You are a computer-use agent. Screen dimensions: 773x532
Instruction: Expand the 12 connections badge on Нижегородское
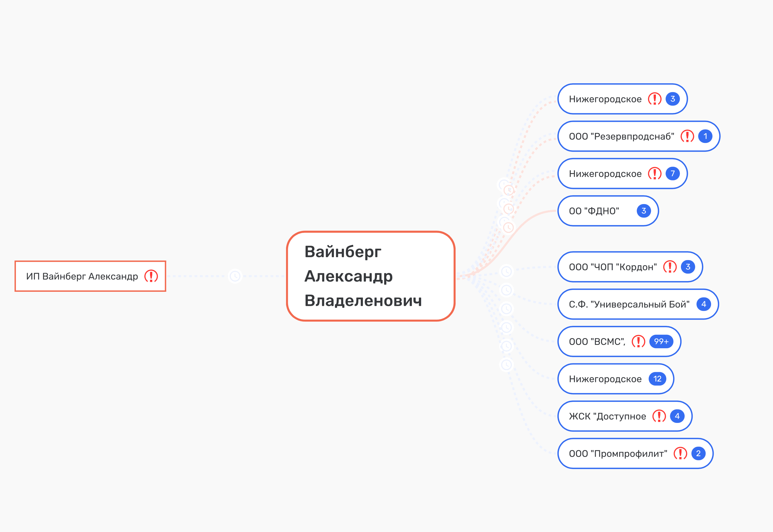click(x=657, y=379)
